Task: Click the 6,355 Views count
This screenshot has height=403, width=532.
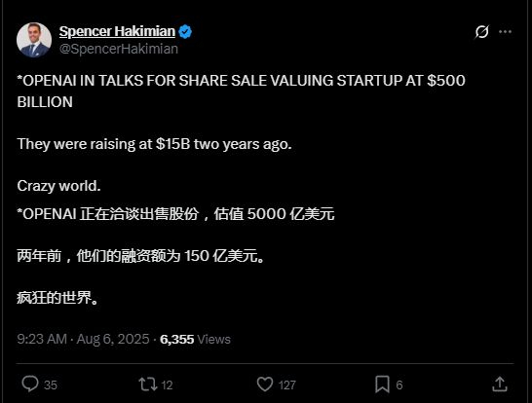Action: [195, 340]
